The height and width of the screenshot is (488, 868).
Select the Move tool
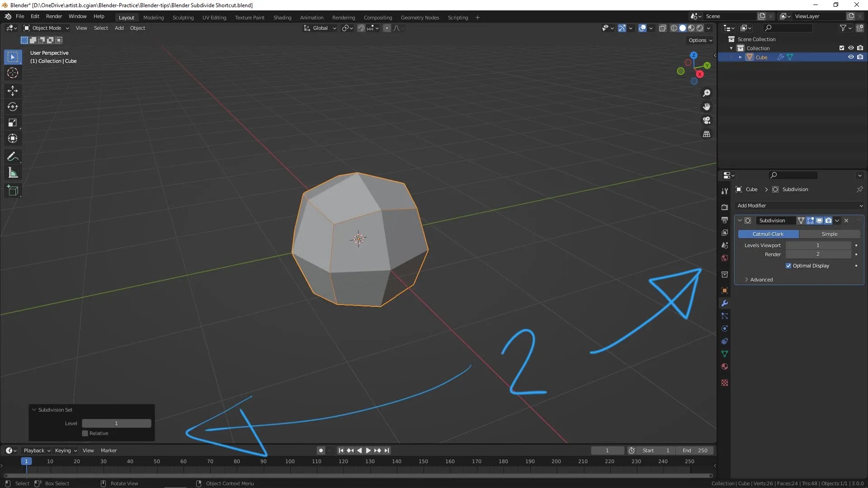pyautogui.click(x=13, y=91)
